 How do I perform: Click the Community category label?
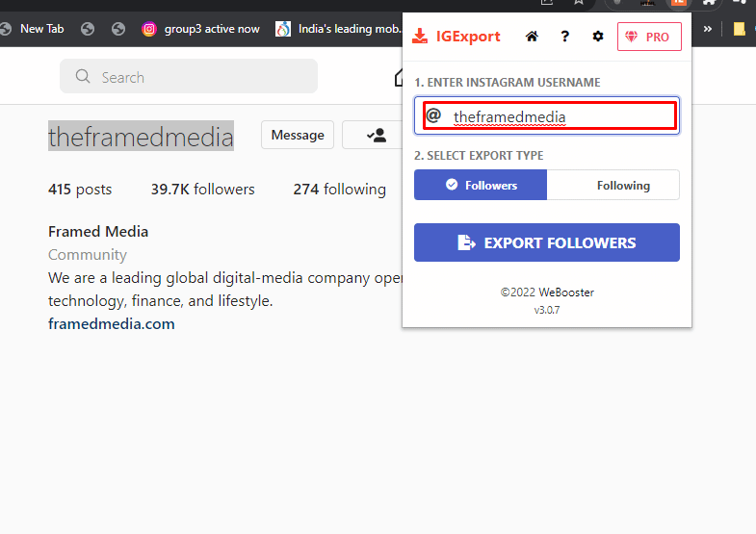88,255
